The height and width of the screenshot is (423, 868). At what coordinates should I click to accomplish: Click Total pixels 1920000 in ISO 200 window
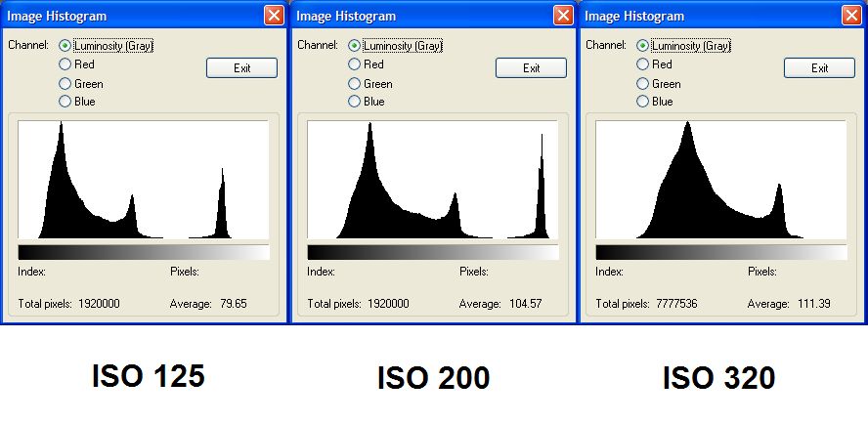point(389,304)
